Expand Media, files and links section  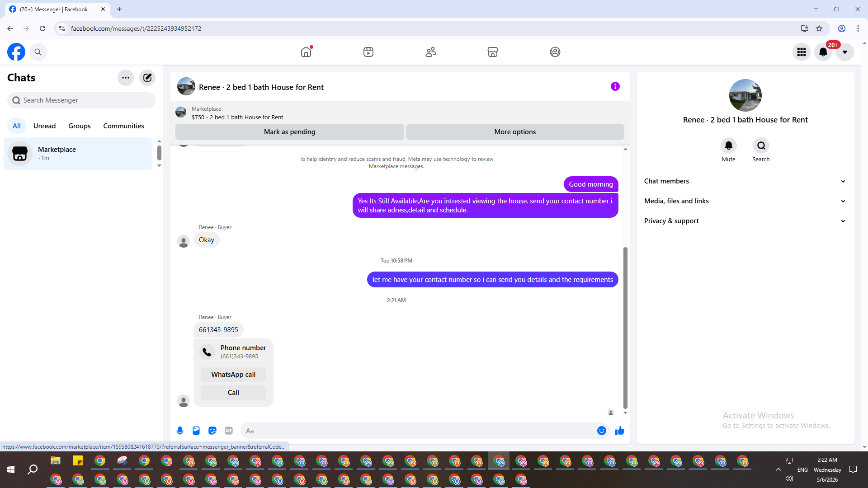point(745,201)
